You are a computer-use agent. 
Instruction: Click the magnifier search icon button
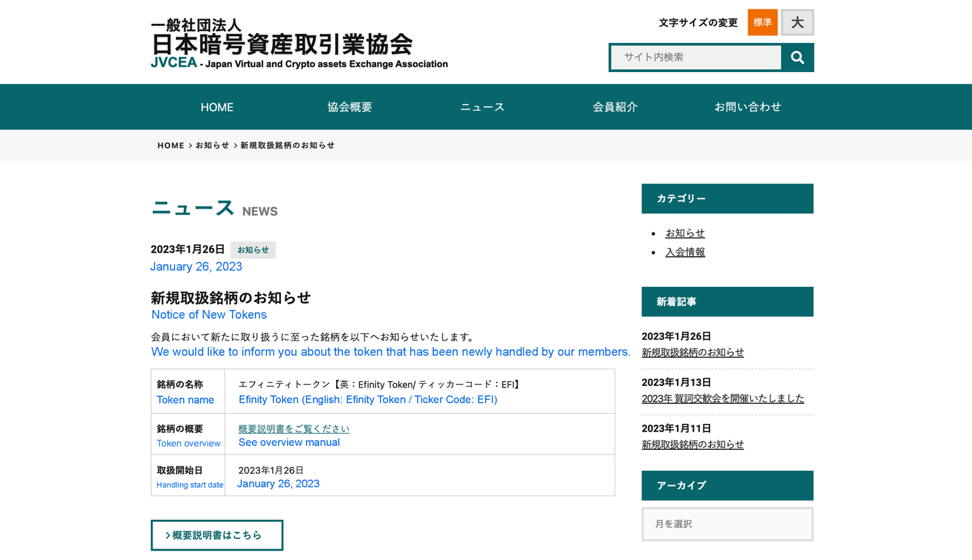tap(797, 58)
